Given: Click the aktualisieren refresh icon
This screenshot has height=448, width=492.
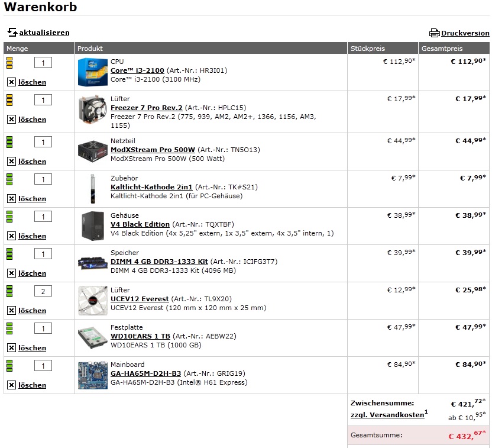Looking at the screenshot, I should (12, 32).
